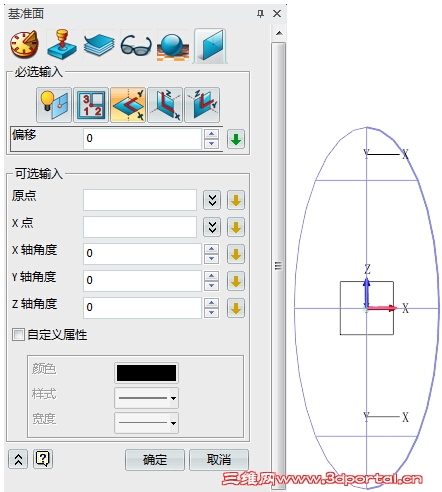Close the 基准面 panel
The height and width of the screenshot is (492, 442).
(x=277, y=14)
